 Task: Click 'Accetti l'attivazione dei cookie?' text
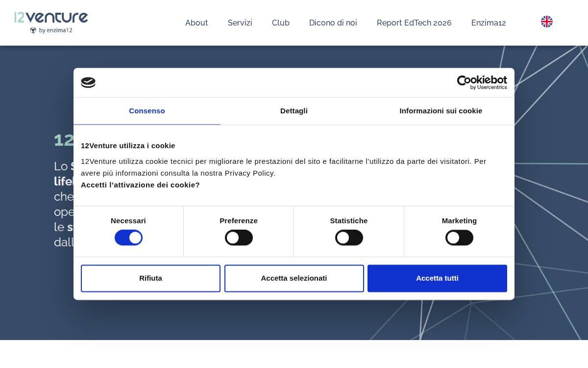click(140, 185)
